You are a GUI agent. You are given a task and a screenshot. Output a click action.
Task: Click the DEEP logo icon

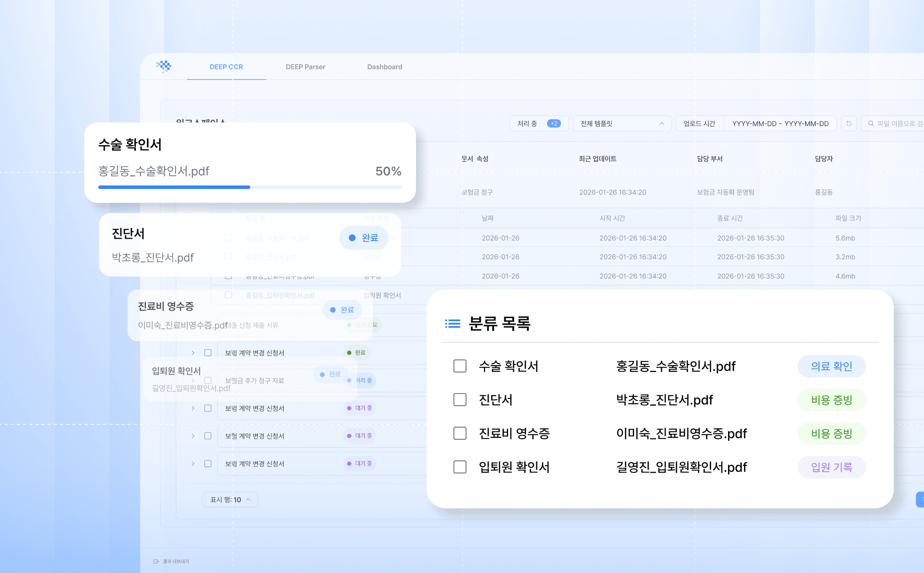click(164, 66)
